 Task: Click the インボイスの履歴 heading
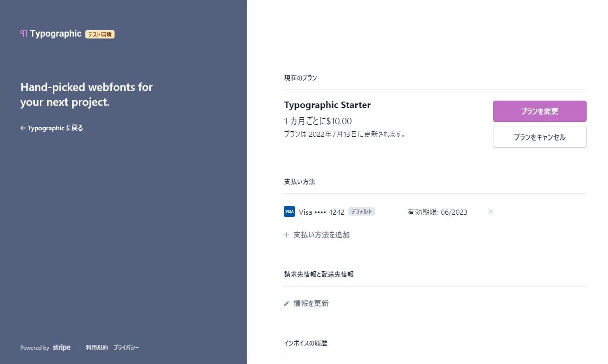click(306, 343)
